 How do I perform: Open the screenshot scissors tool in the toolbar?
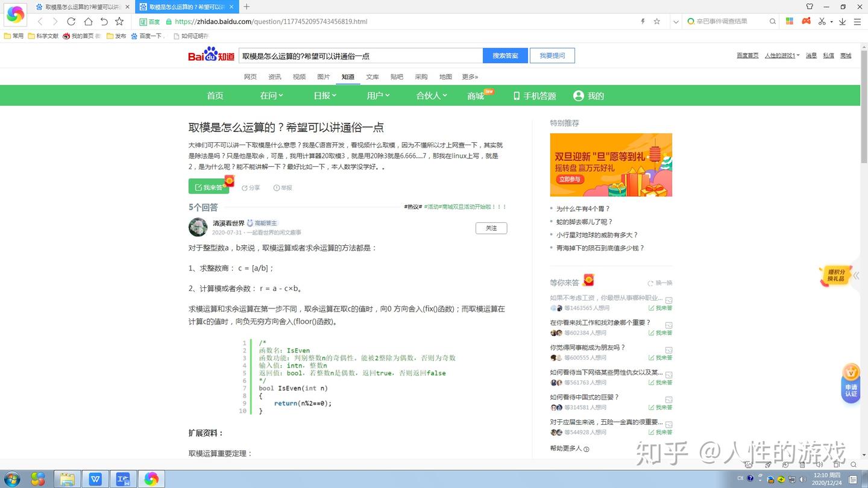point(822,21)
